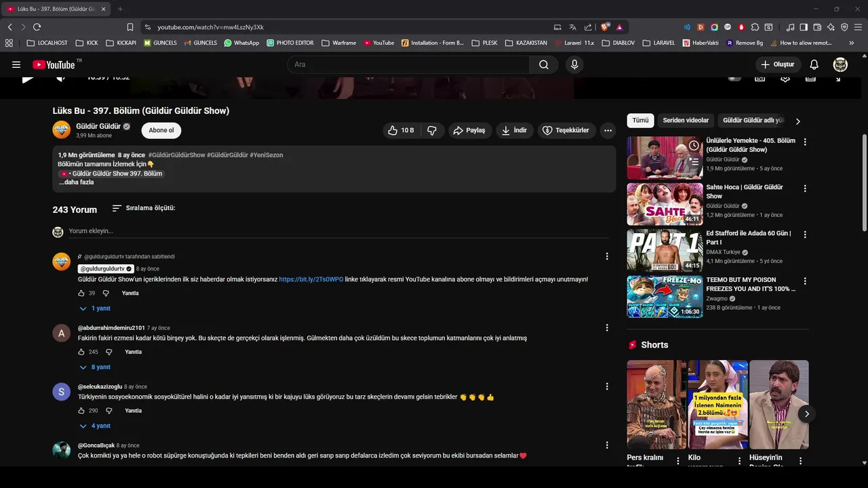Go to the YouTube home logo
Screen dimensions: 868x488
click(x=54, y=64)
